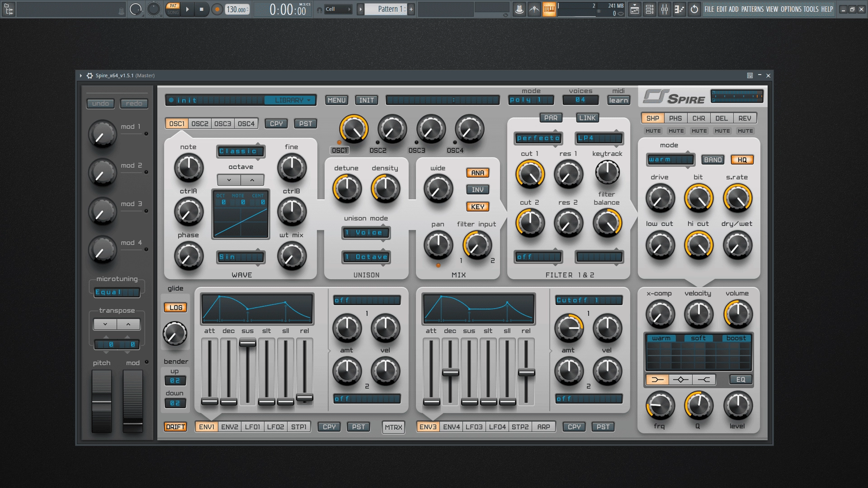Open the channel rack icon
The height and width of the screenshot is (488, 868).
click(650, 9)
